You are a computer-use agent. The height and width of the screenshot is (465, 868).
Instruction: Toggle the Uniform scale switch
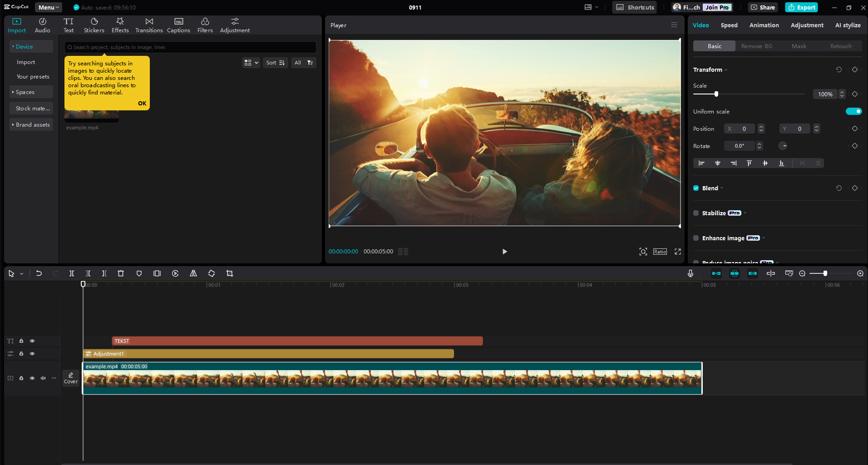pyautogui.click(x=853, y=112)
